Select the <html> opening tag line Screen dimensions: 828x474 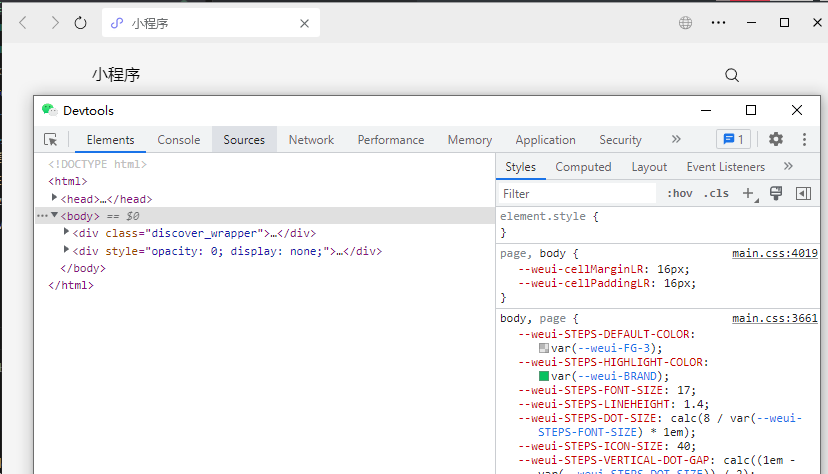click(68, 181)
